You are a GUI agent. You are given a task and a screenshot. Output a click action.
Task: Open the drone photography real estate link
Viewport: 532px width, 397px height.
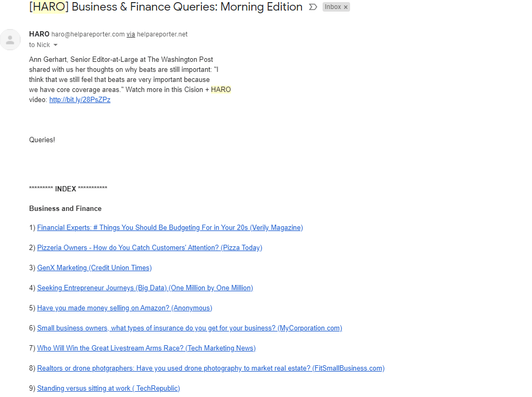[210, 368]
